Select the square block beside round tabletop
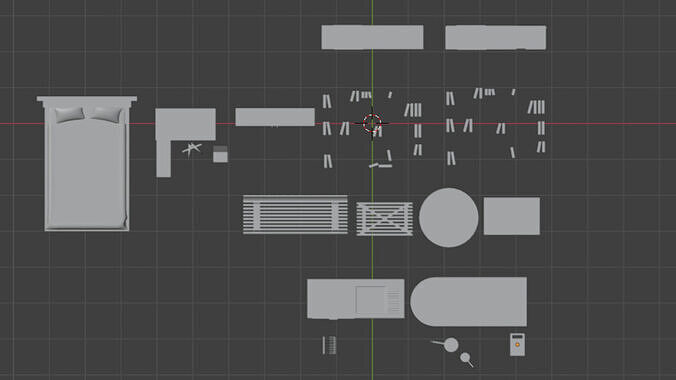 pyautogui.click(x=512, y=216)
